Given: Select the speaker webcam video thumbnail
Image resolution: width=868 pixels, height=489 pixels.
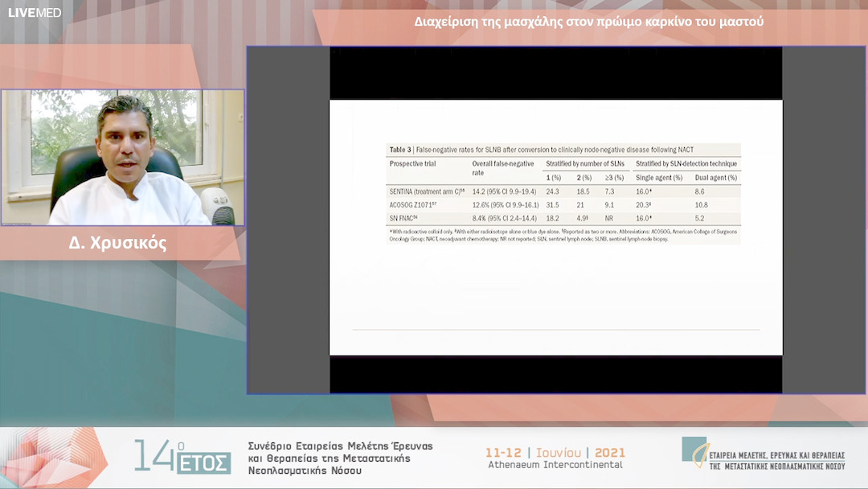Looking at the screenshot, I should [x=123, y=157].
